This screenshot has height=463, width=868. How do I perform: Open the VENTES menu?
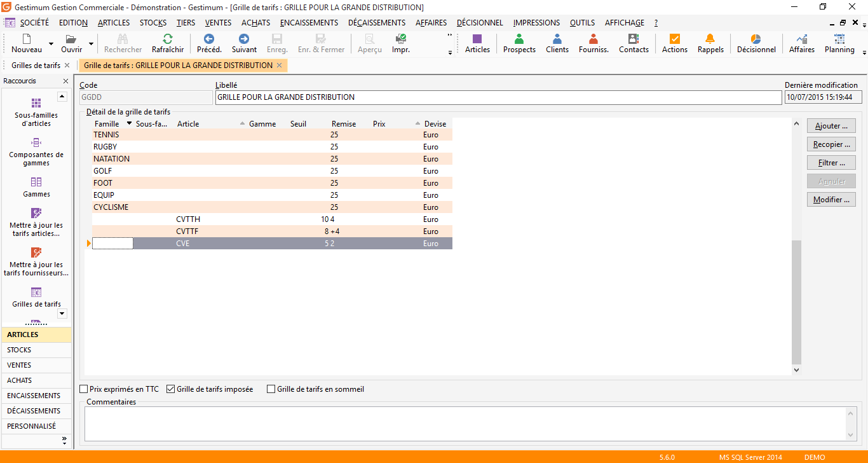coord(218,23)
